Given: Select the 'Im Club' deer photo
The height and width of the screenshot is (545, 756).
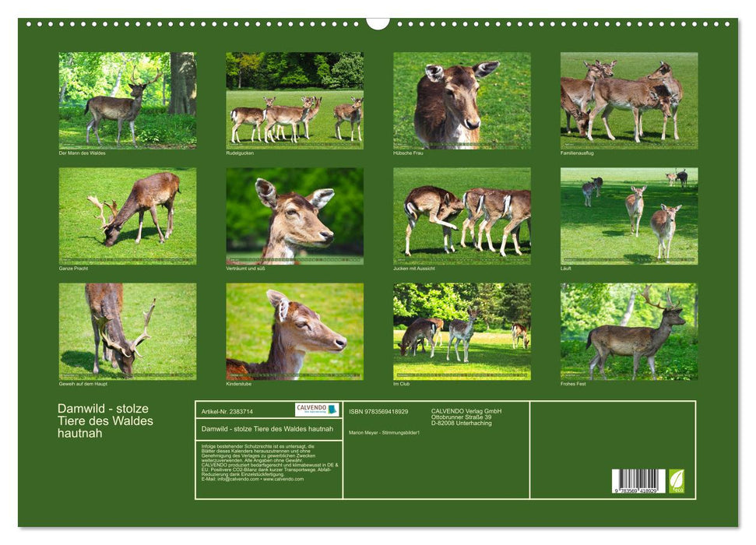Looking at the screenshot, I should [462, 332].
